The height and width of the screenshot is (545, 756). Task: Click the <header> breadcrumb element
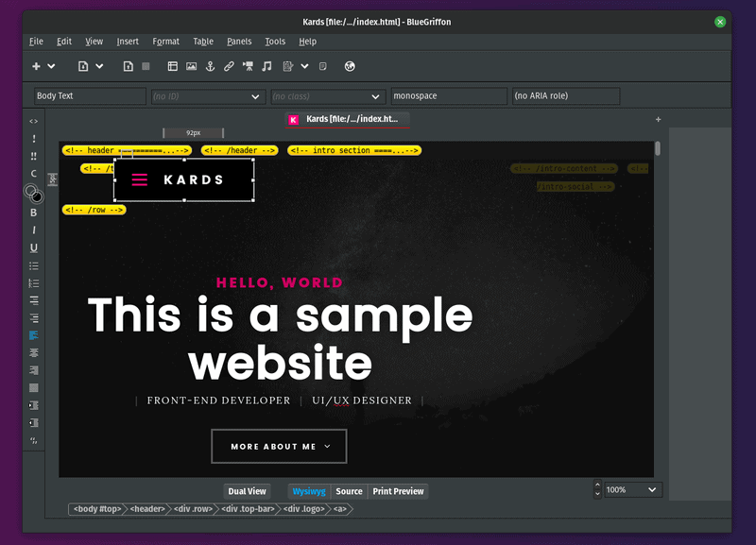click(x=147, y=509)
